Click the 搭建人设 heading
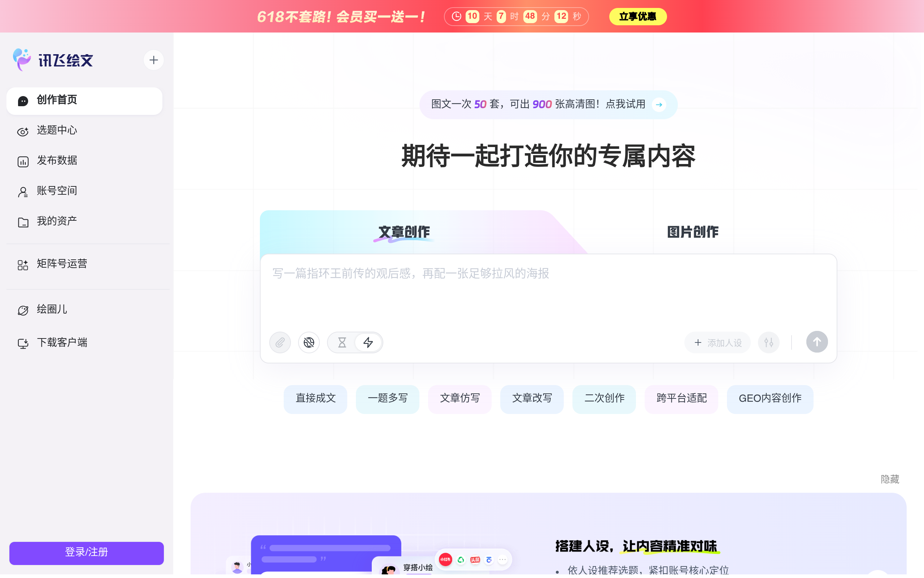The width and height of the screenshot is (924, 578). pyautogui.click(x=637, y=546)
